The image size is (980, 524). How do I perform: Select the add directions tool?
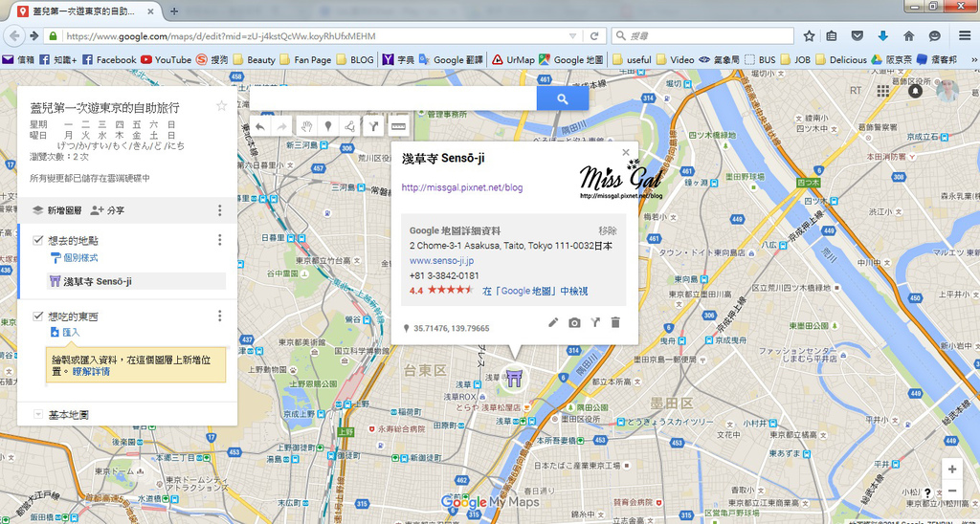click(x=374, y=127)
